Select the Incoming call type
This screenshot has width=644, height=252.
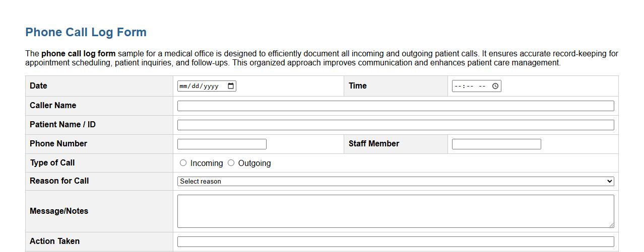(183, 163)
